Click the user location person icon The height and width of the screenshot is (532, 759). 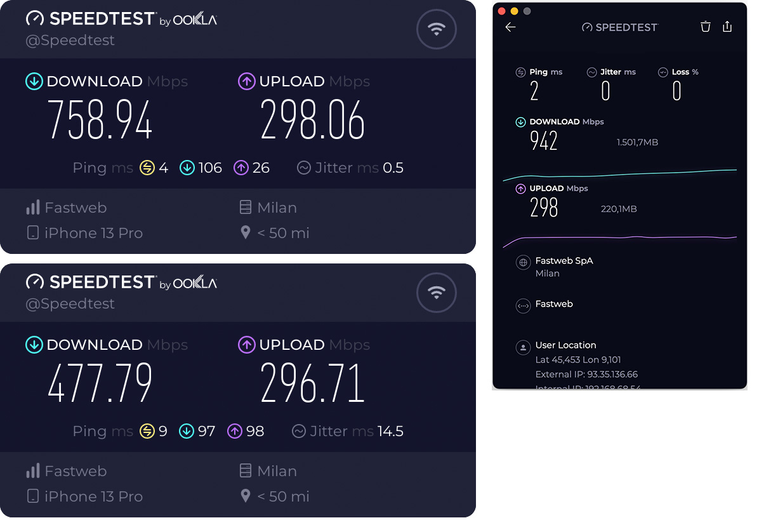pyautogui.click(x=523, y=347)
